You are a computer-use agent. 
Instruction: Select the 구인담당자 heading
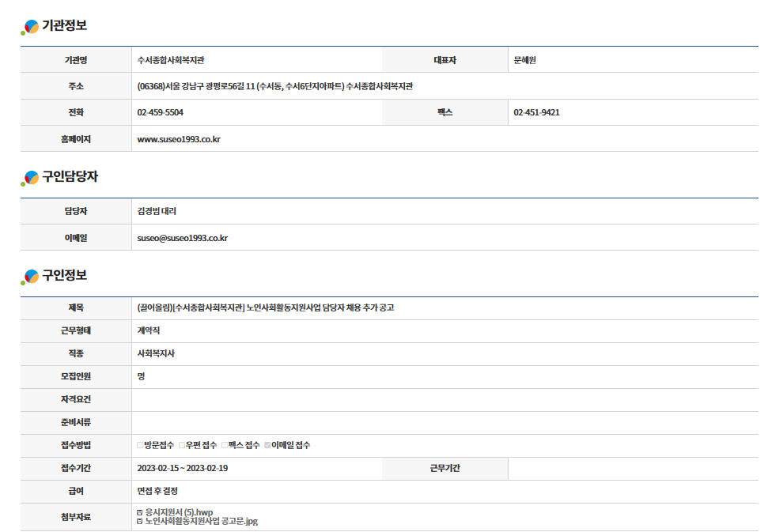click(70, 177)
